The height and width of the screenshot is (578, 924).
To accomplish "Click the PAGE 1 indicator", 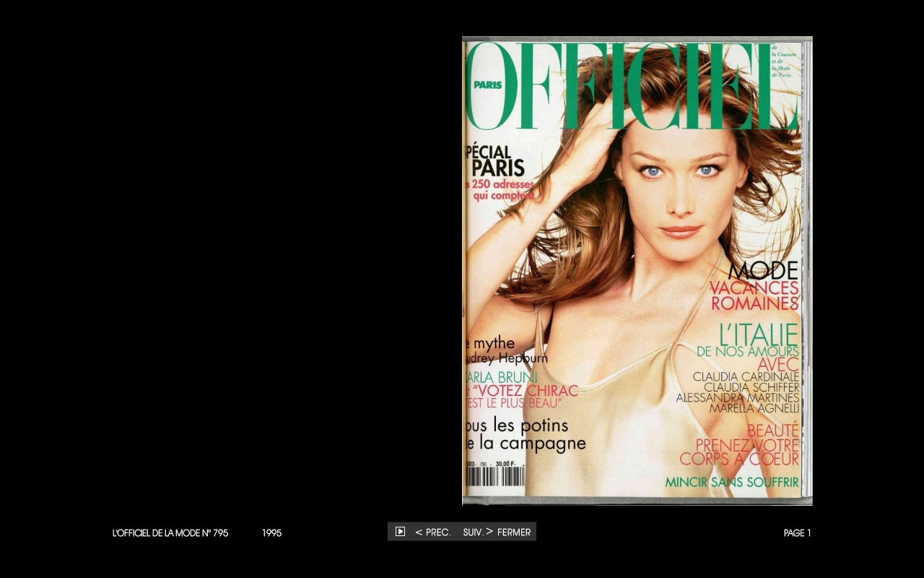I will tap(797, 533).
